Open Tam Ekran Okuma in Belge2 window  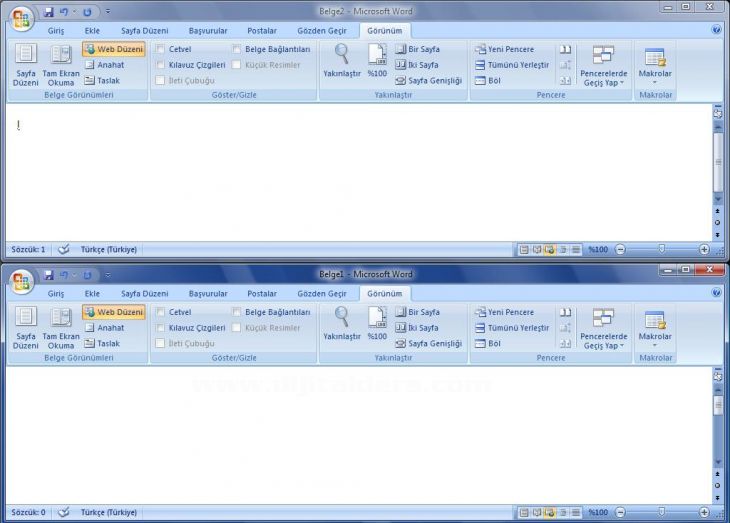pyautogui.click(x=61, y=65)
